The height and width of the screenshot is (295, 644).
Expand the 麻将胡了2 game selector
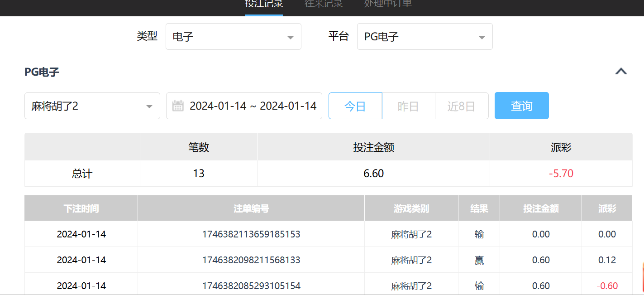pos(92,106)
